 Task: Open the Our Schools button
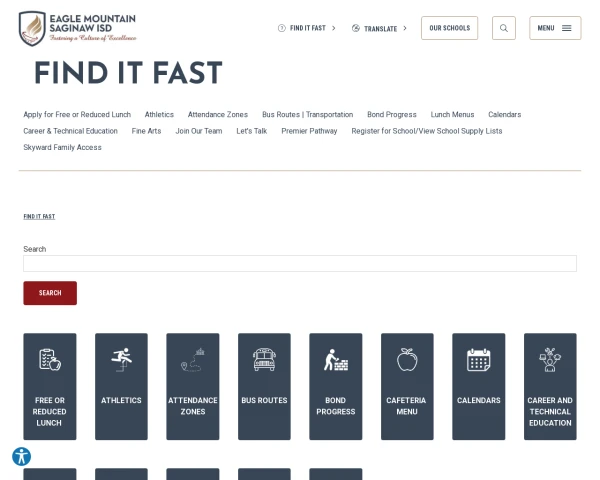450,28
